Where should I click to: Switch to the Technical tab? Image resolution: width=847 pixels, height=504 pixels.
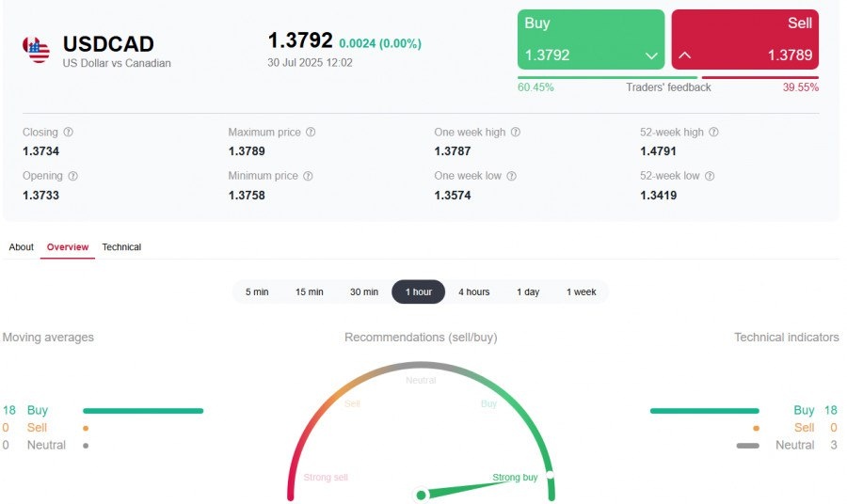pos(121,247)
